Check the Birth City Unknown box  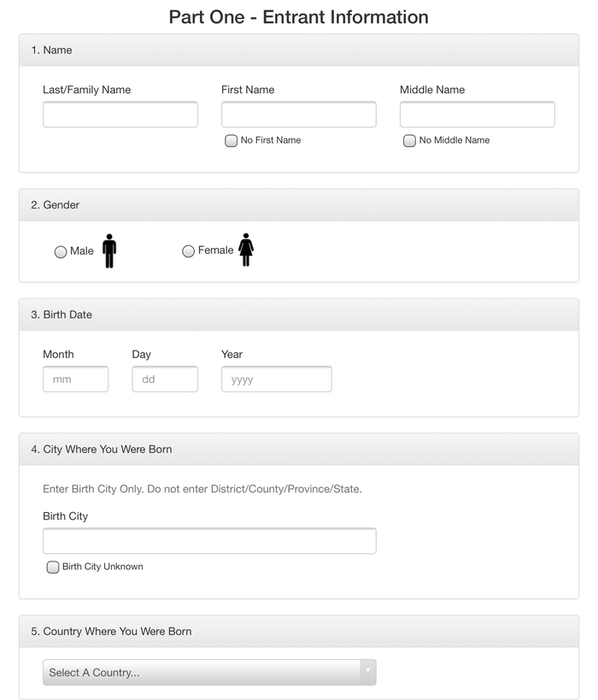(53, 568)
